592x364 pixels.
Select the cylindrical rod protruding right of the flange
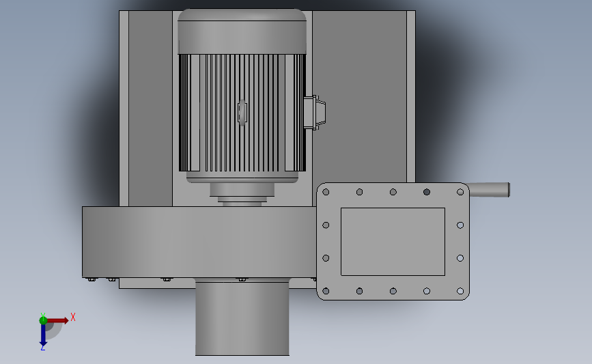[x=490, y=190]
